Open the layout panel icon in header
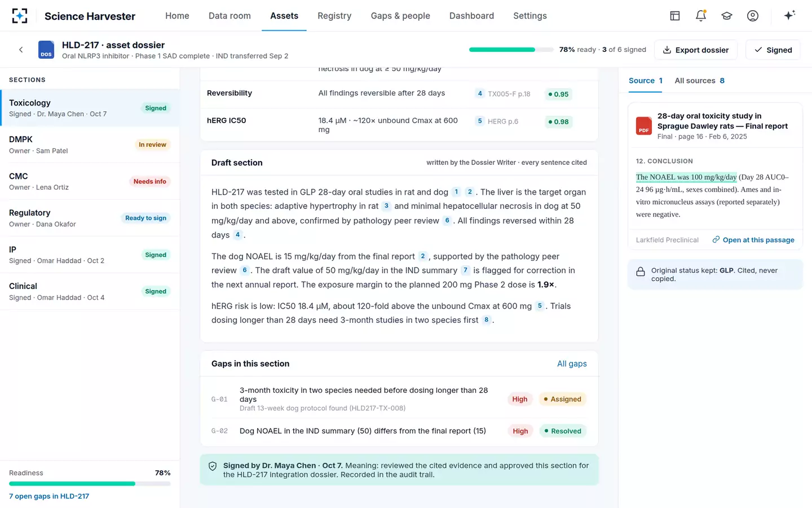The height and width of the screenshot is (508, 812). pos(675,16)
